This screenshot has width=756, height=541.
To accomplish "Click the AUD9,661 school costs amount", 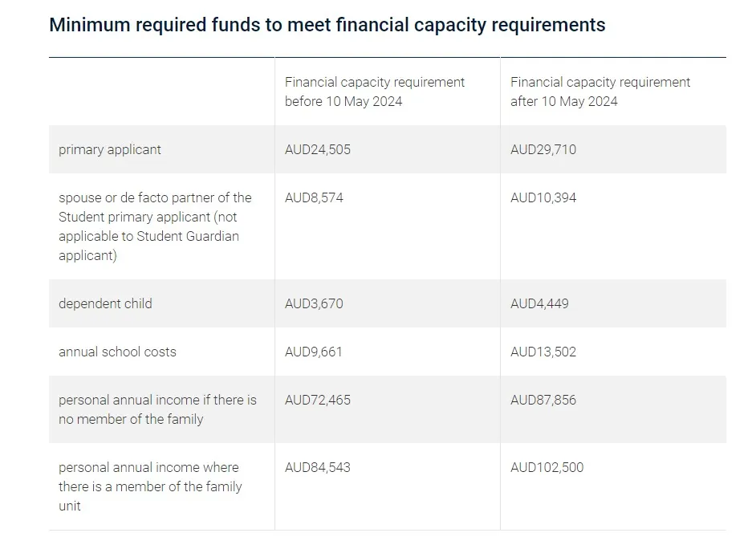I will (314, 352).
